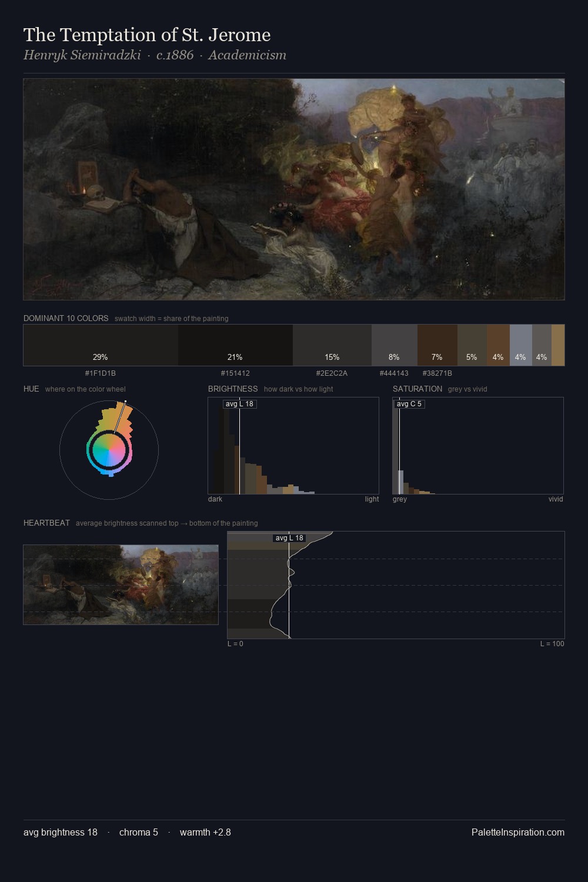Click the saturation histogram chart
Viewport: 588px width, 882px height.
tap(478, 446)
